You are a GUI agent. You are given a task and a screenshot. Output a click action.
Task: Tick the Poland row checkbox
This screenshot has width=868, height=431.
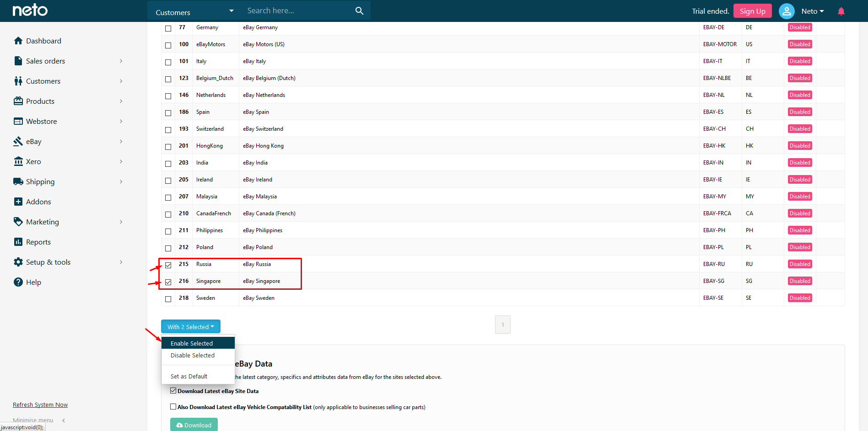click(168, 248)
